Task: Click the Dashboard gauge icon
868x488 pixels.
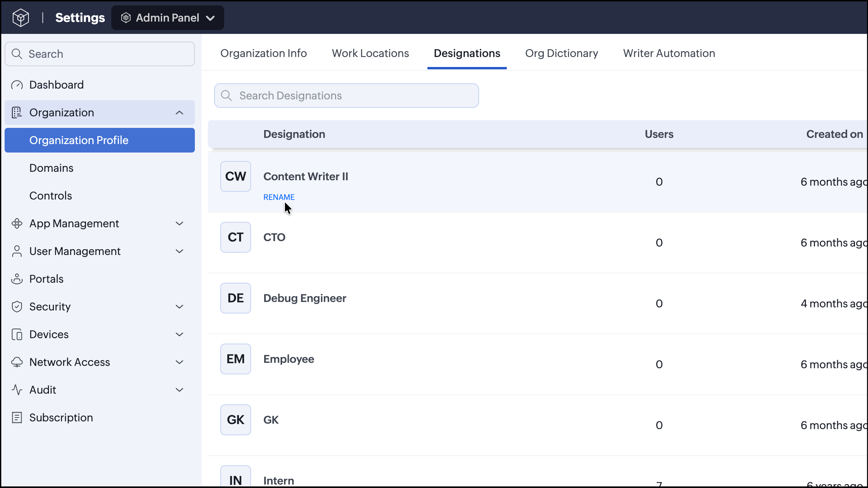Action: [x=17, y=85]
